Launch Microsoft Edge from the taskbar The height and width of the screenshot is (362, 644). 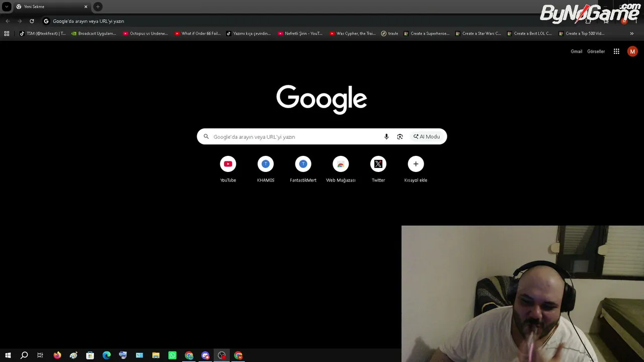click(x=107, y=355)
